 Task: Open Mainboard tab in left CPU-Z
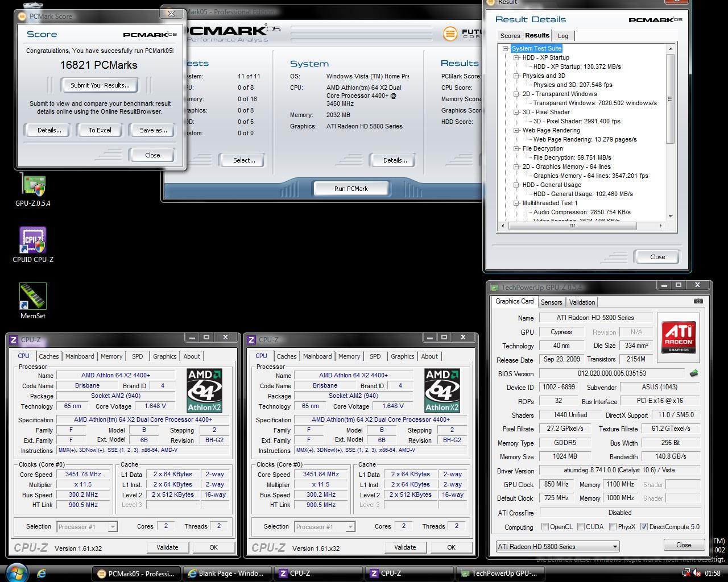click(x=80, y=356)
